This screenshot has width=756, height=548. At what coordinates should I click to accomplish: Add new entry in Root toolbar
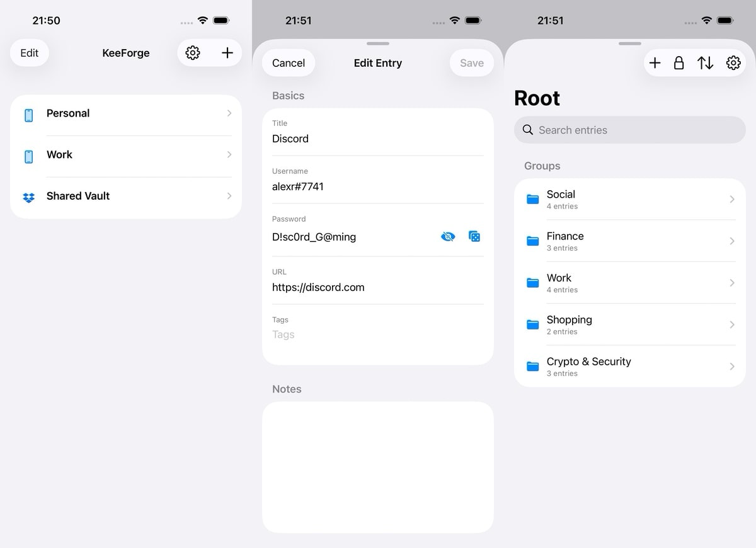pos(655,63)
